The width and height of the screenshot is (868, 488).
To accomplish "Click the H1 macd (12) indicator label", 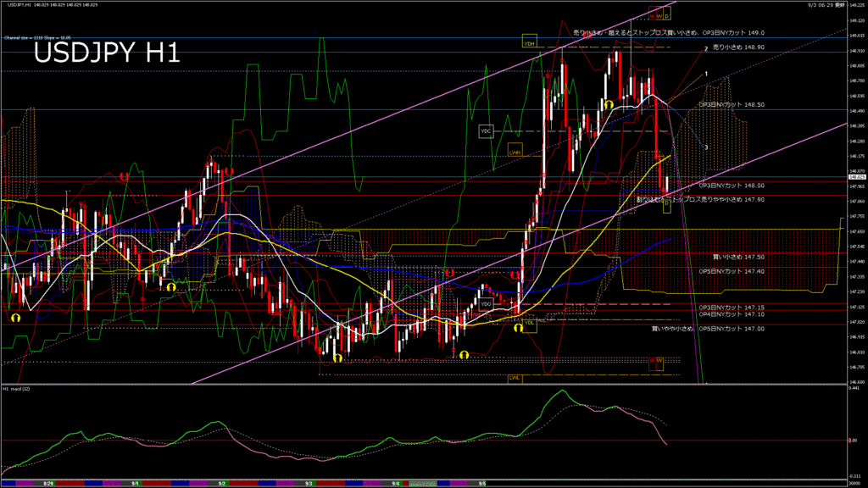I will click(17, 389).
